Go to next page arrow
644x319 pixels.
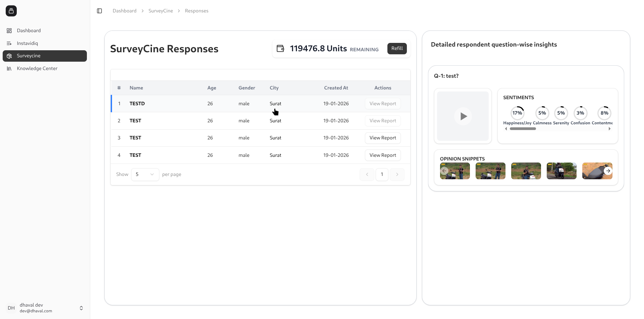pos(397,174)
